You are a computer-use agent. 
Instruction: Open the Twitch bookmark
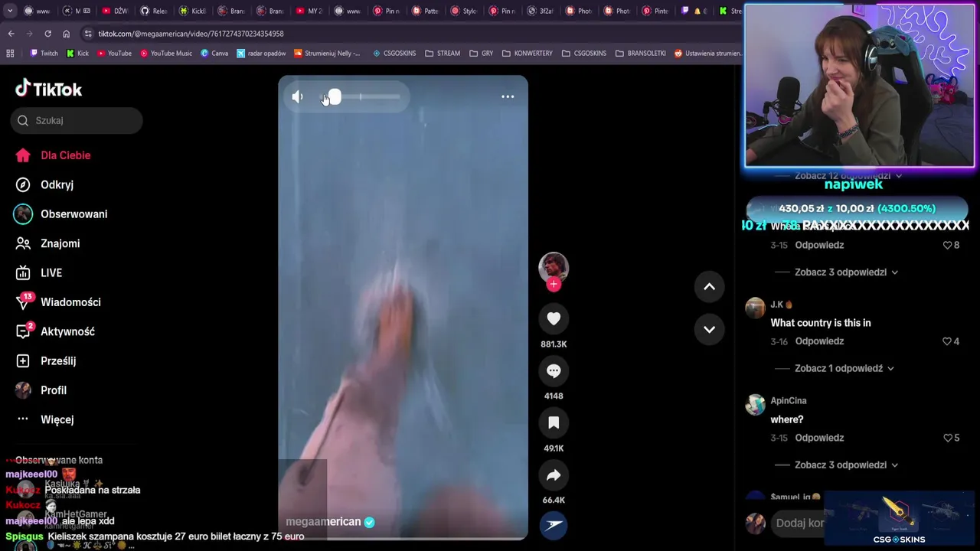tap(44, 54)
